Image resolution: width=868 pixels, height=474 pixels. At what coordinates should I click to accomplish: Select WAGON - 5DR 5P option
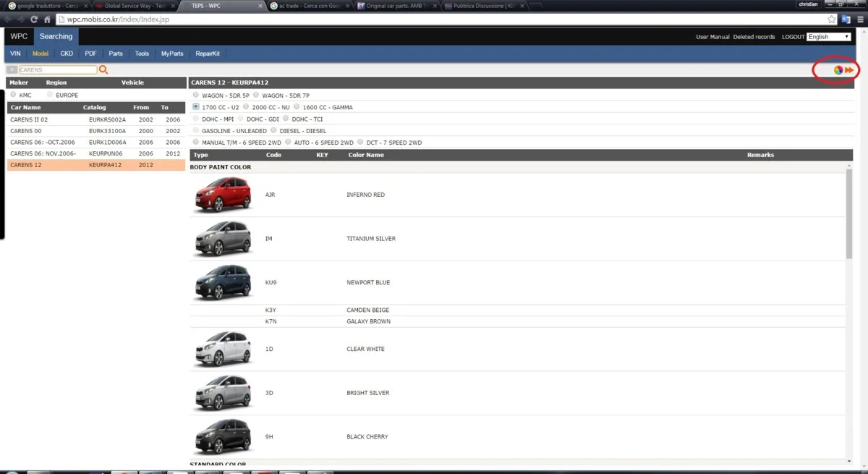pyautogui.click(x=196, y=95)
